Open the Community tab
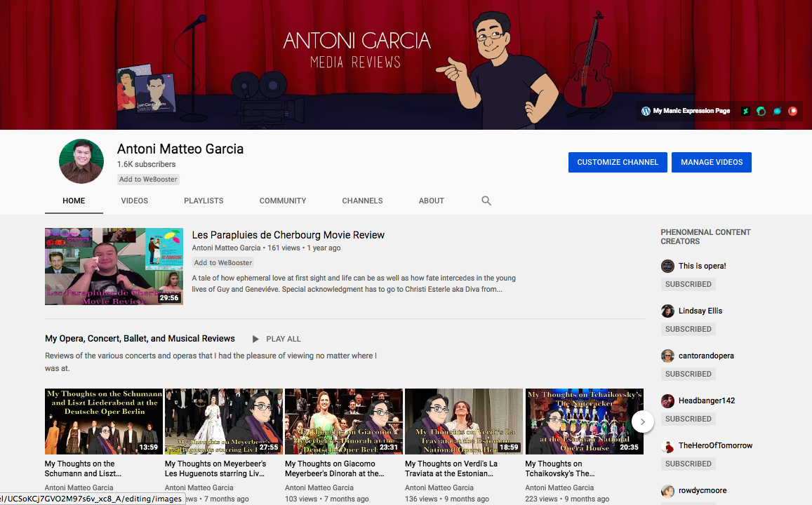 [x=283, y=201]
